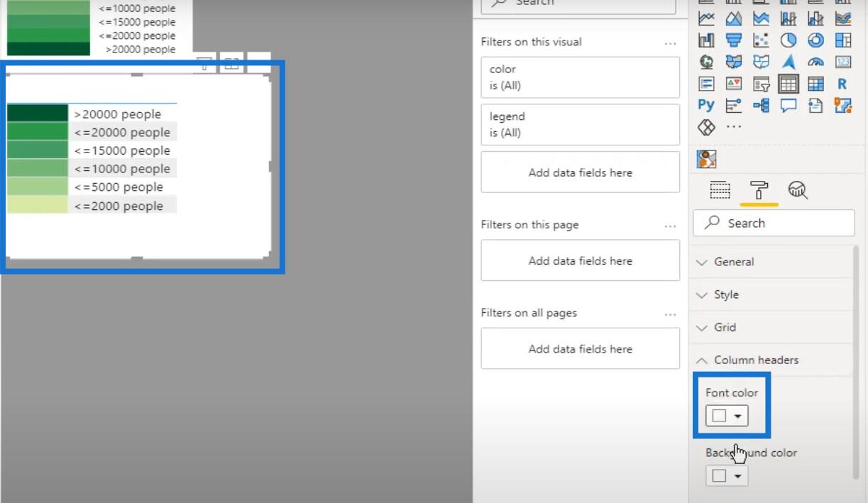Click '<=10000 people' in the upper legend
The image size is (868, 503).
[137, 9]
